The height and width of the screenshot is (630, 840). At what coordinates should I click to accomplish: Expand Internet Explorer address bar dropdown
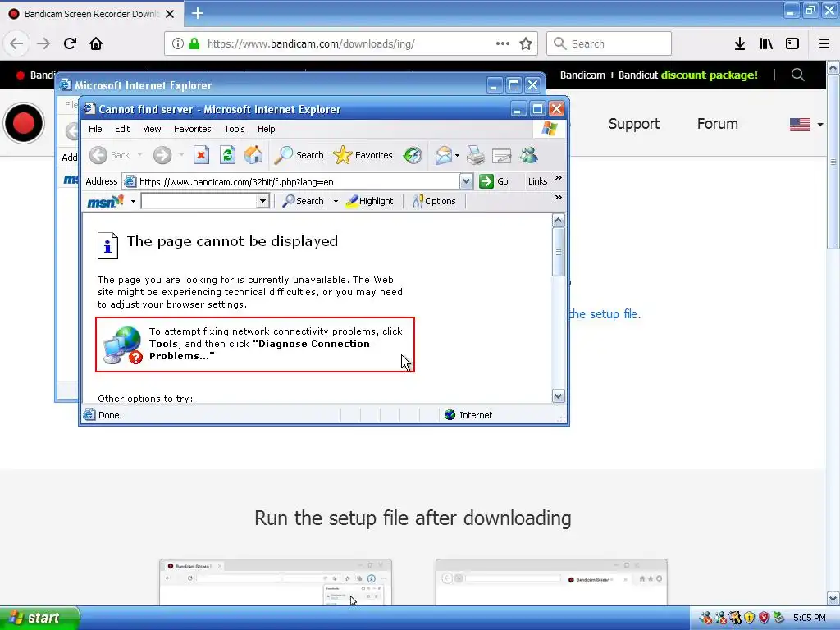466,181
